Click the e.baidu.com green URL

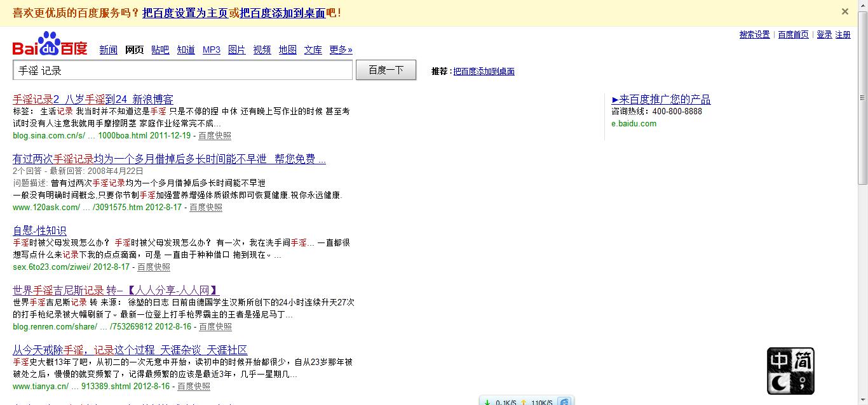click(x=634, y=124)
